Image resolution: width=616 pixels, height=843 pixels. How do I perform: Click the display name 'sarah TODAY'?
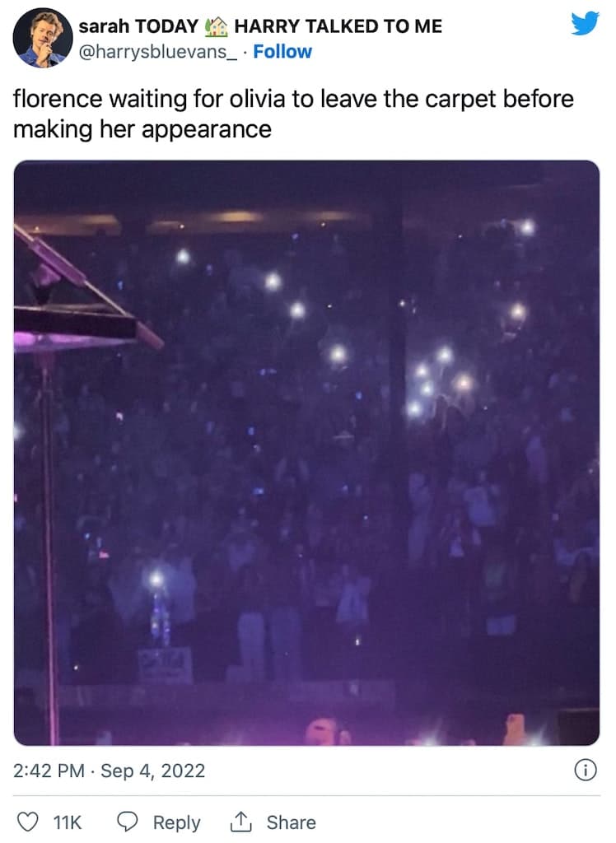[138, 26]
